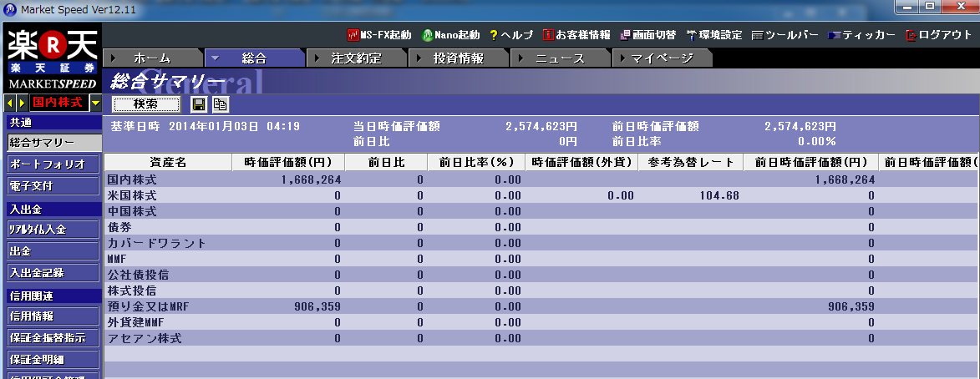
Task: Select 総合サマリー in the sidebar
Action: pyautogui.click(x=53, y=143)
